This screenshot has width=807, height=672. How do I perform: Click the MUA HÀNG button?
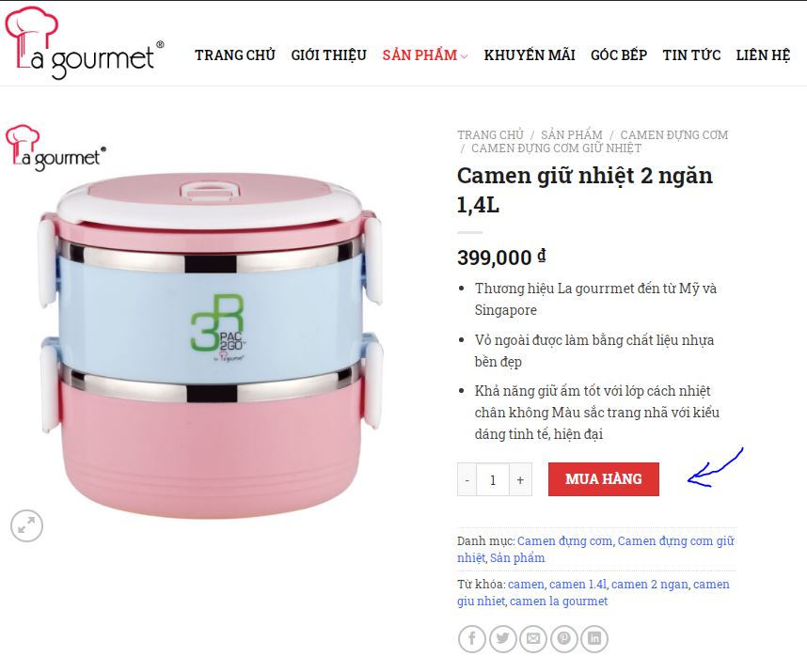tap(604, 479)
